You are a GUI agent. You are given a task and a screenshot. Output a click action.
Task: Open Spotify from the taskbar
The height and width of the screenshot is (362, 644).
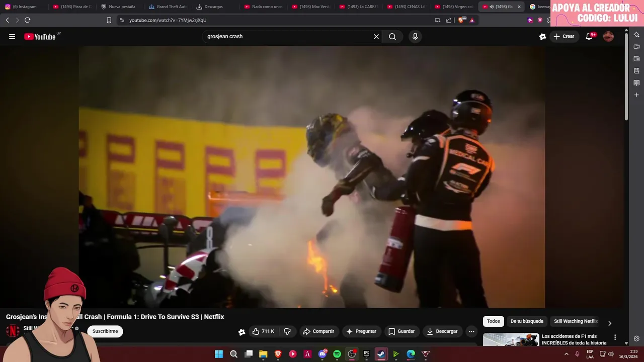click(337, 354)
